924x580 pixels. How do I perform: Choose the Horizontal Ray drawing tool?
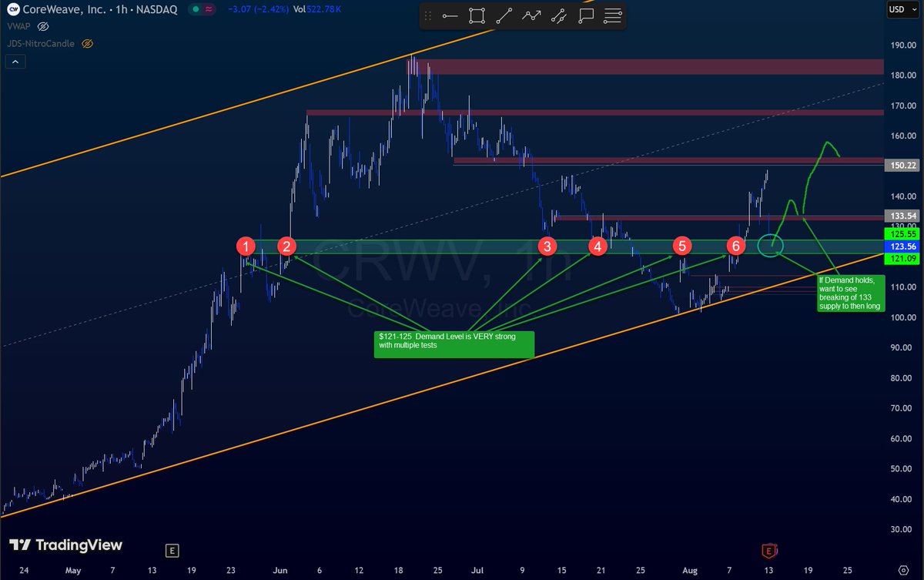pyautogui.click(x=449, y=15)
